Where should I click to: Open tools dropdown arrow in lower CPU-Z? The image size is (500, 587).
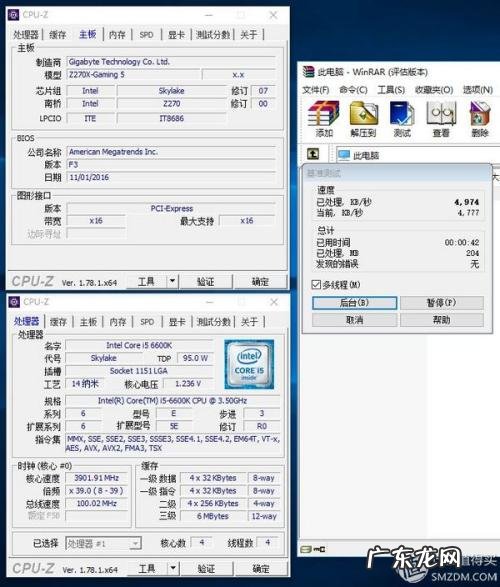[x=173, y=568]
